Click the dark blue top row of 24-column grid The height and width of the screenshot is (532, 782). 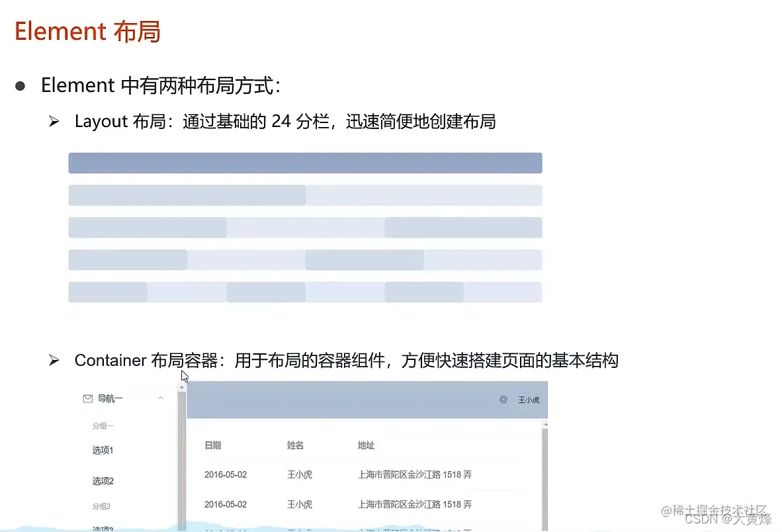pyautogui.click(x=305, y=163)
